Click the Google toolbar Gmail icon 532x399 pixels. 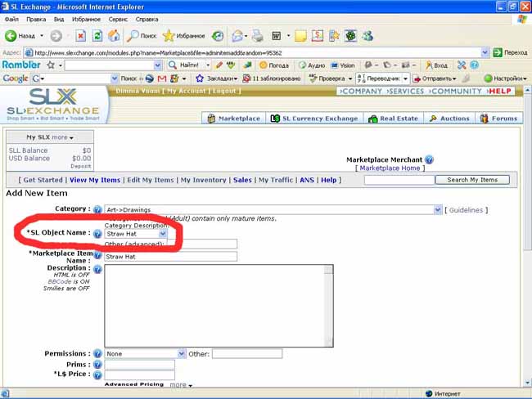[x=162, y=78]
